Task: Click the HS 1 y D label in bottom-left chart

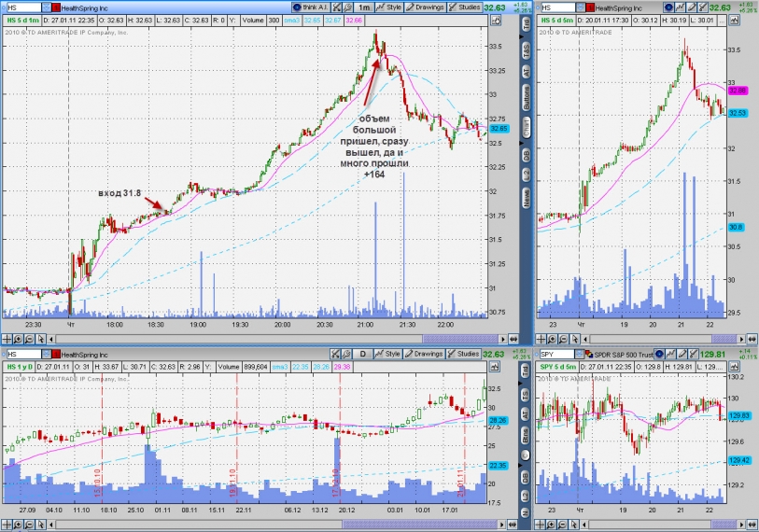Action: coord(20,367)
